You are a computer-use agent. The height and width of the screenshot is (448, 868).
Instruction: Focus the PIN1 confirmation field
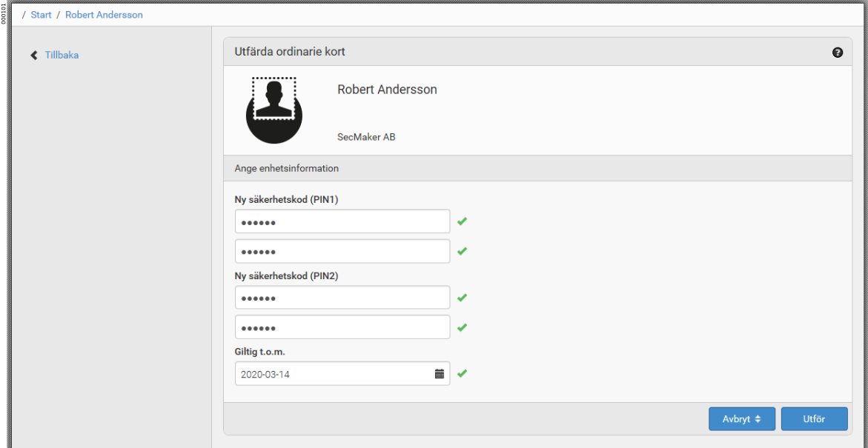tap(342, 251)
